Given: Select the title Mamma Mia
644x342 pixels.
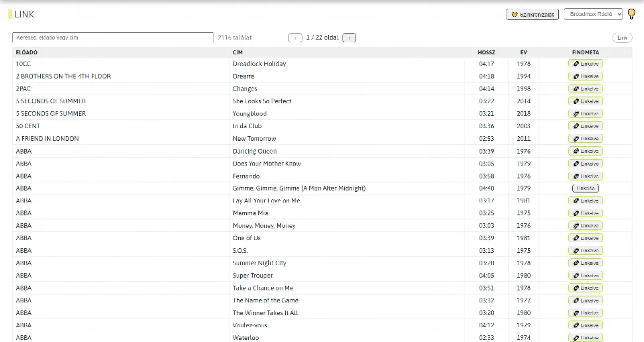Looking at the screenshot, I should (250, 213).
